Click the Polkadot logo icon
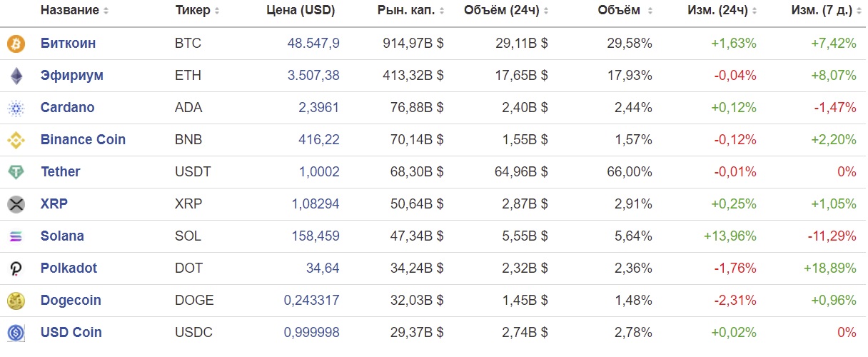This screenshot has height=357, width=868. point(16,269)
